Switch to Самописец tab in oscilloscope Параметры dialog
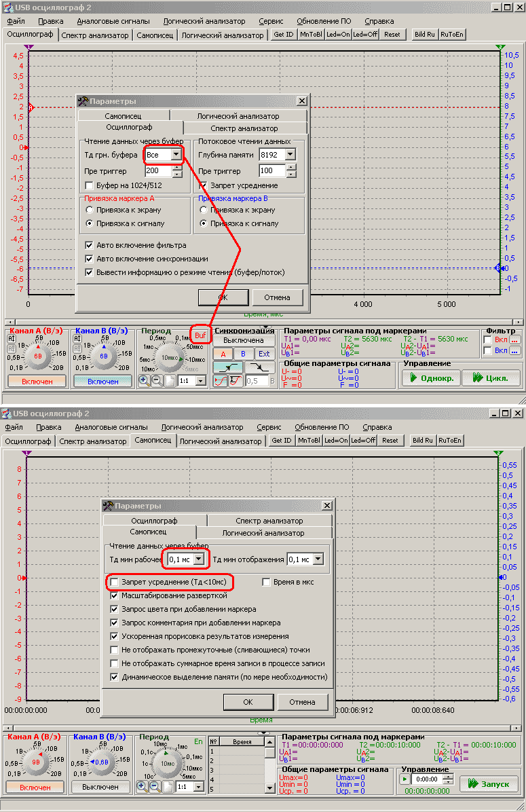 coord(124,116)
